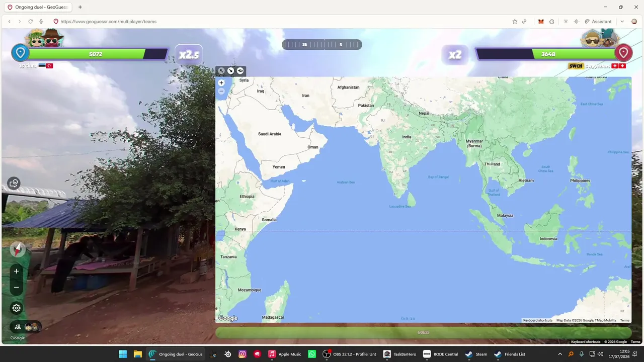This screenshot has height=362, width=644.
Task: Open the map Terms link
Action: point(625,320)
